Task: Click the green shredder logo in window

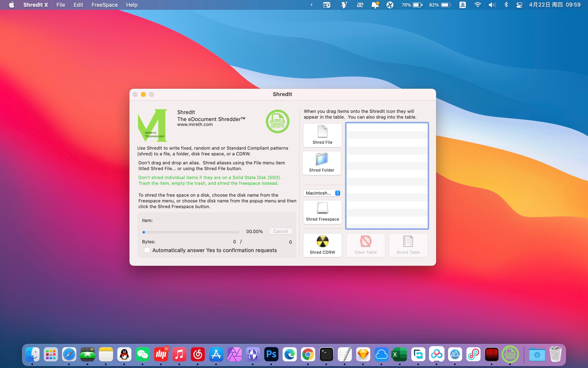Action: click(277, 121)
